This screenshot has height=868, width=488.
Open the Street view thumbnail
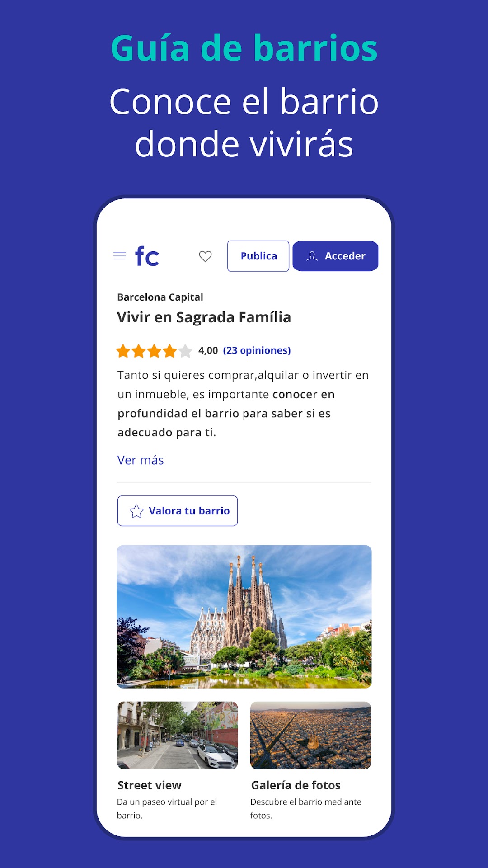click(x=178, y=735)
